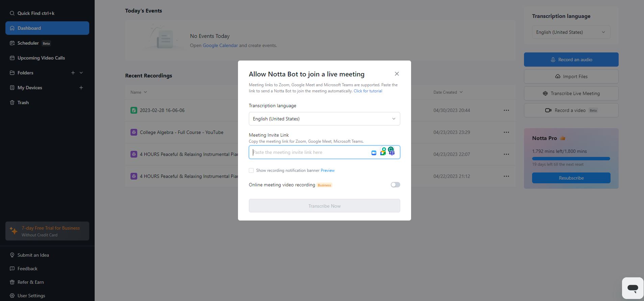This screenshot has width=644, height=301.
Task: Click purple icon of 04/23/2023 22:07 recording
Action: pyautogui.click(x=134, y=154)
